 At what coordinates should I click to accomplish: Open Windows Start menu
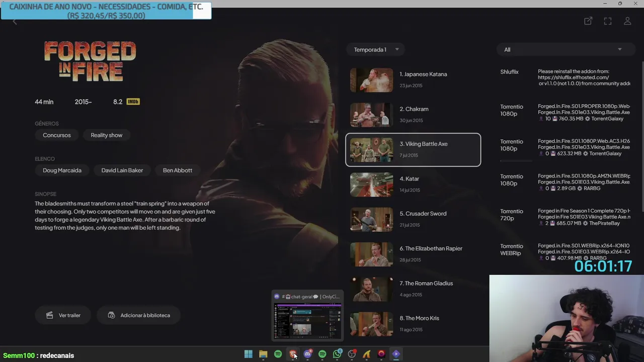coord(248,354)
